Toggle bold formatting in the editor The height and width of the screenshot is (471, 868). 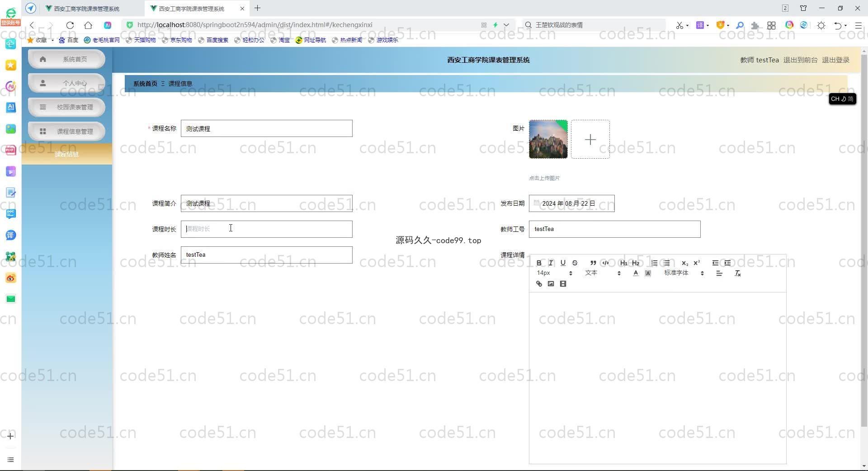pos(539,263)
